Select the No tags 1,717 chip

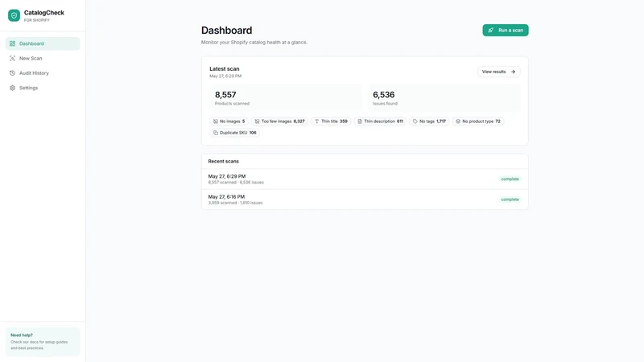[x=429, y=121]
